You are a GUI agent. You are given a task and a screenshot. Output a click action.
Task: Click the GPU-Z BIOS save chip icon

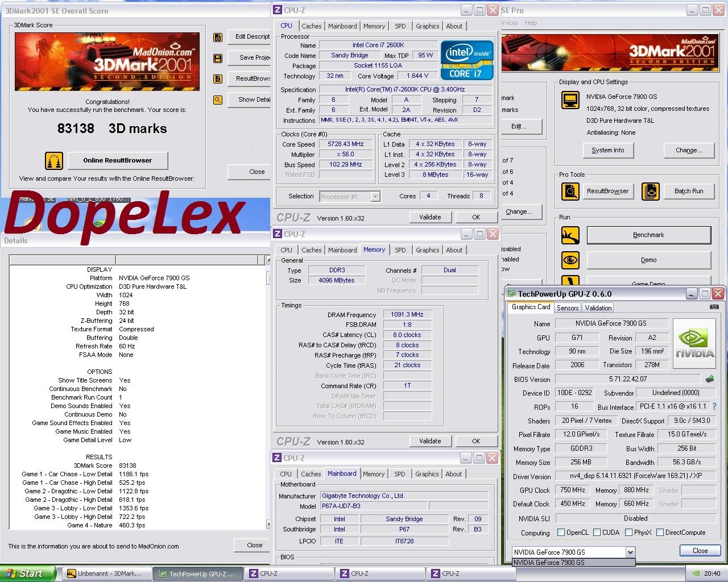click(x=710, y=379)
